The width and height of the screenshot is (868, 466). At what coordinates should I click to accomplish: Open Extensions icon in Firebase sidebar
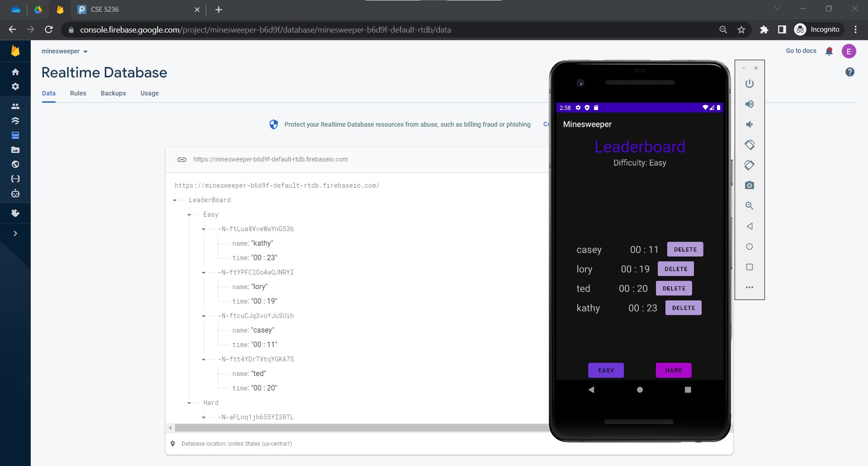15,213
